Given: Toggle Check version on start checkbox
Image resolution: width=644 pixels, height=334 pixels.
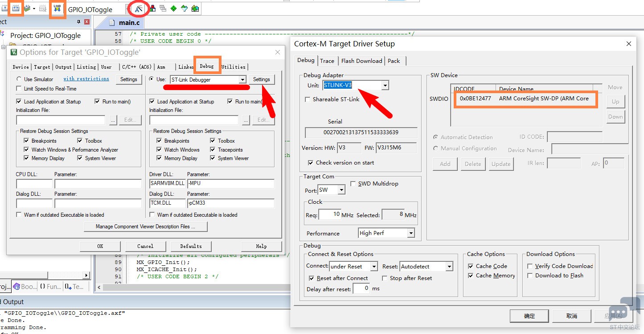Looking at the screenshot, I should pos(311,163).
